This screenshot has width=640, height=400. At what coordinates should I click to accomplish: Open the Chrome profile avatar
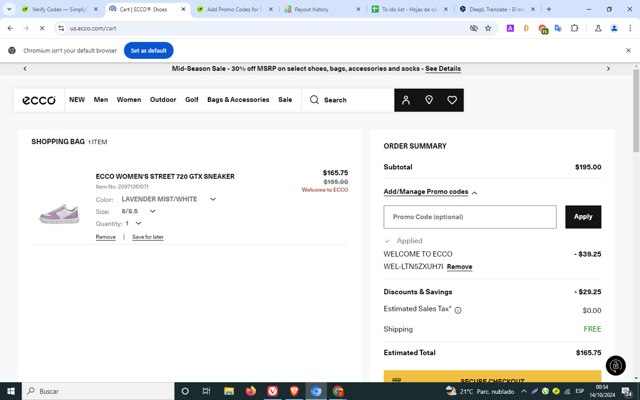[x=614, y=28]
